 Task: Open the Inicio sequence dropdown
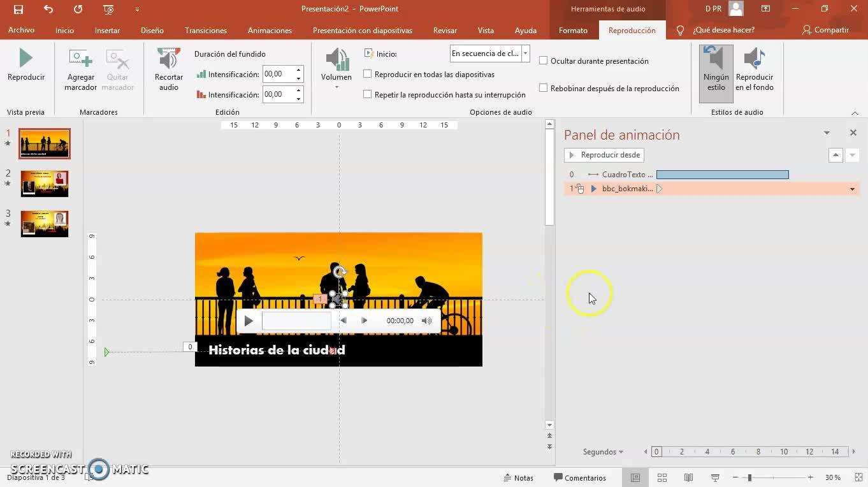pyautogui.click(x=525, y=54)
